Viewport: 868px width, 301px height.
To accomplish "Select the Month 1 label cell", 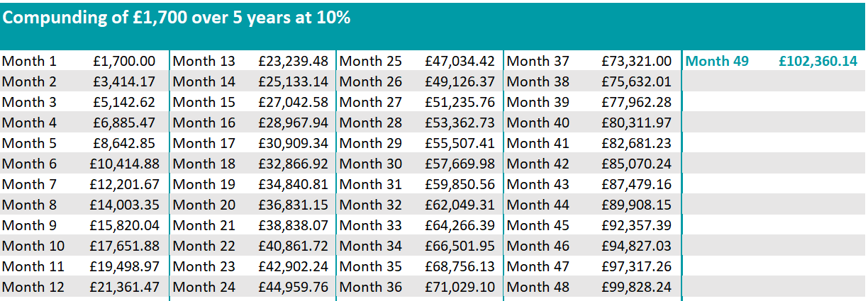I will tap(29, 61).
